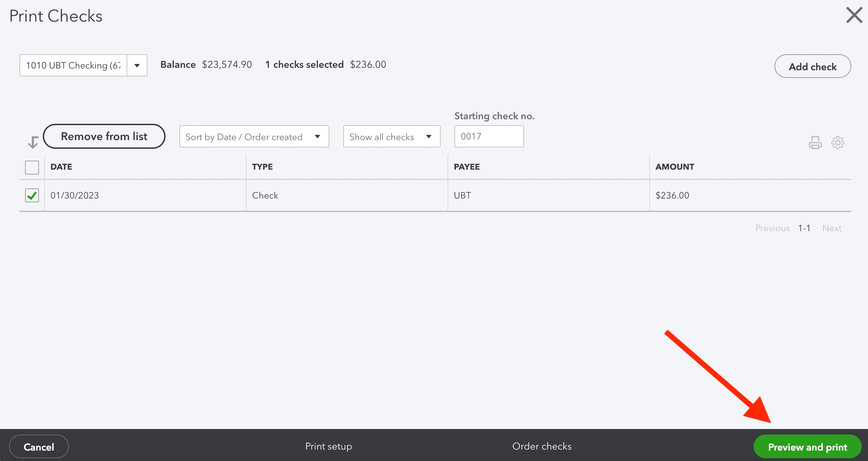Viewport: 868px width, 461px height.
Task: Click the settings gear icon
Action: click(838, 143)
